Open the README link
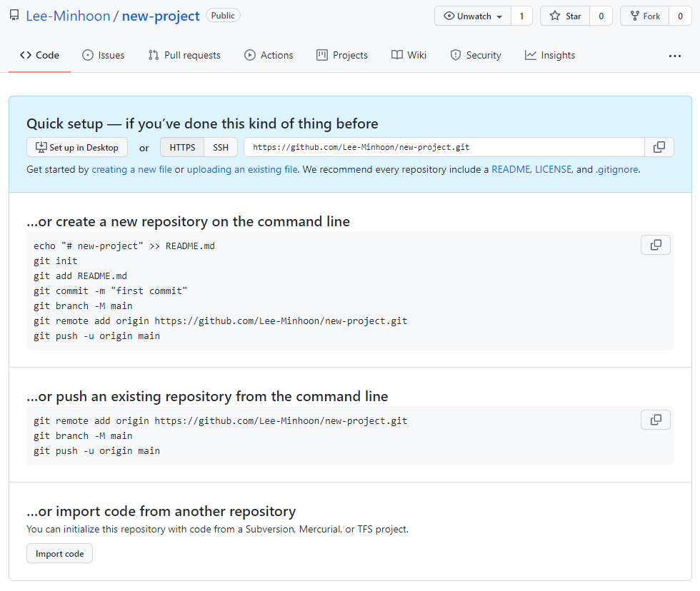 coord(511,169)
